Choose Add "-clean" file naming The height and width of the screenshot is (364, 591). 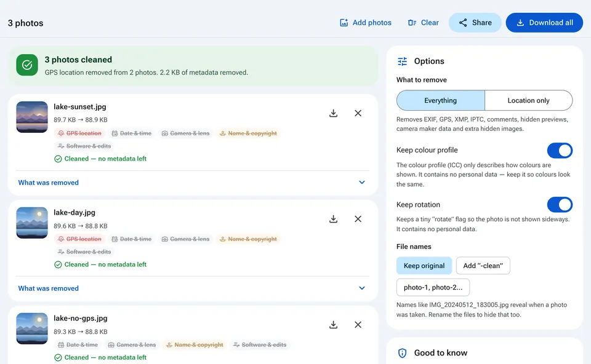click(483, 266)
